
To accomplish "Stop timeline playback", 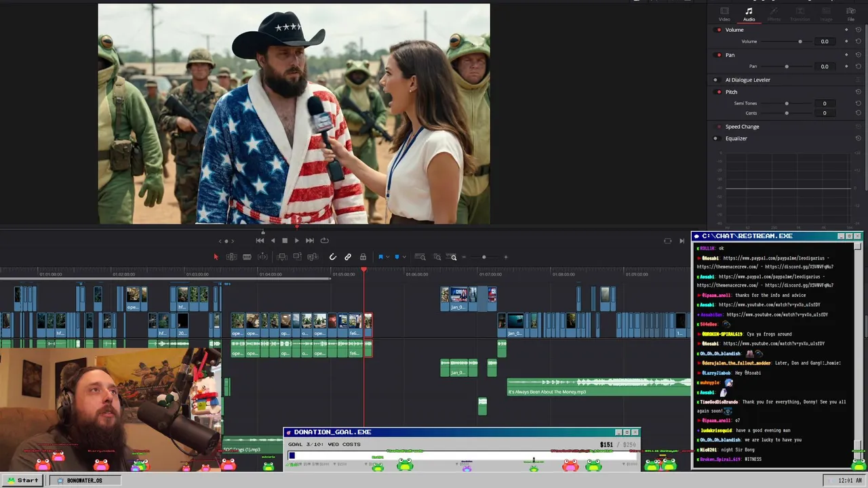I will click(x=285, y=241).
